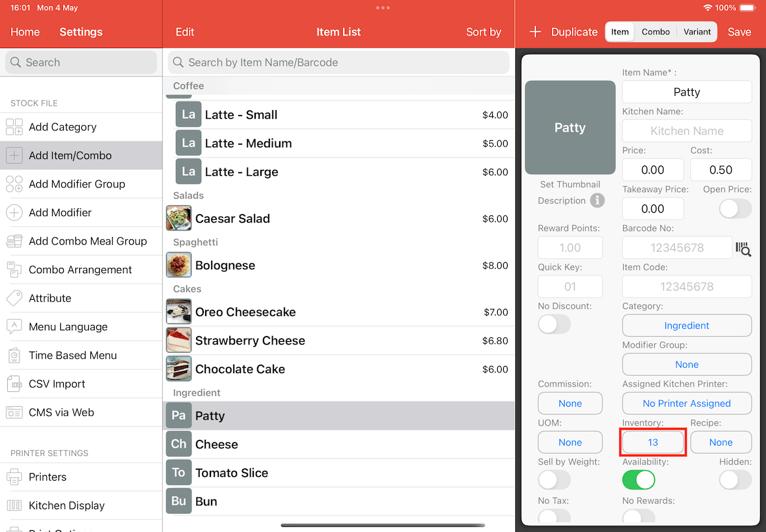Click the Menu Language icon
The height and width of the screenshot is (532, 766).
[x=14, y=326]
